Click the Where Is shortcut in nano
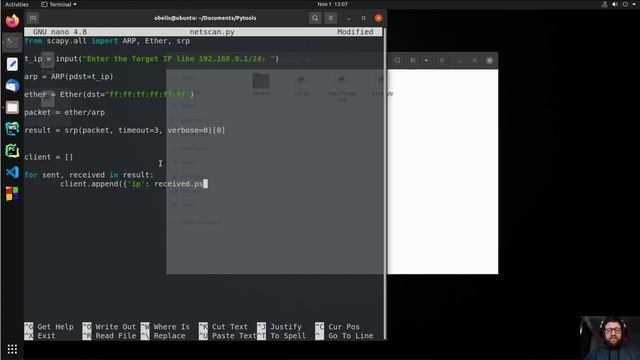 pos(165,327)
